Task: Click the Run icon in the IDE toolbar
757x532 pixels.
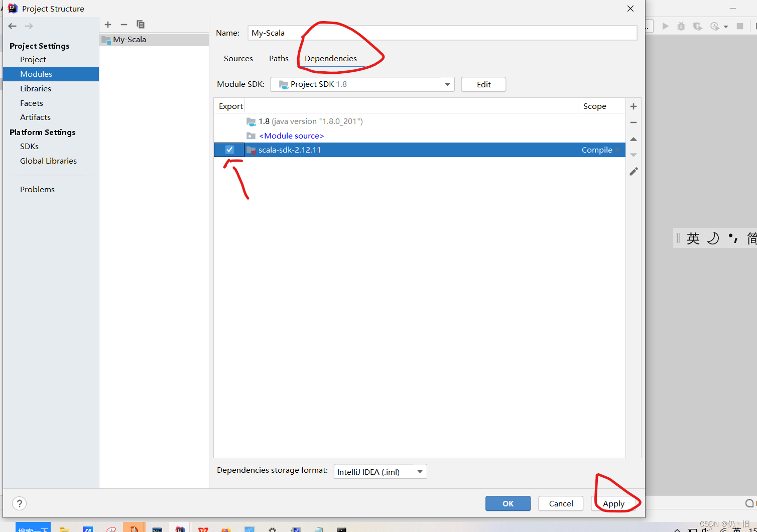Action: 665,26
